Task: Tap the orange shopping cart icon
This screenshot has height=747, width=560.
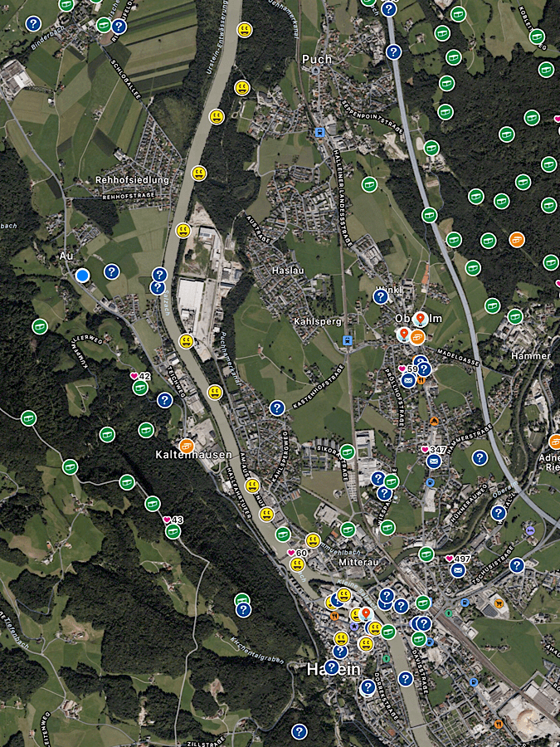Action: coord(499,603)
